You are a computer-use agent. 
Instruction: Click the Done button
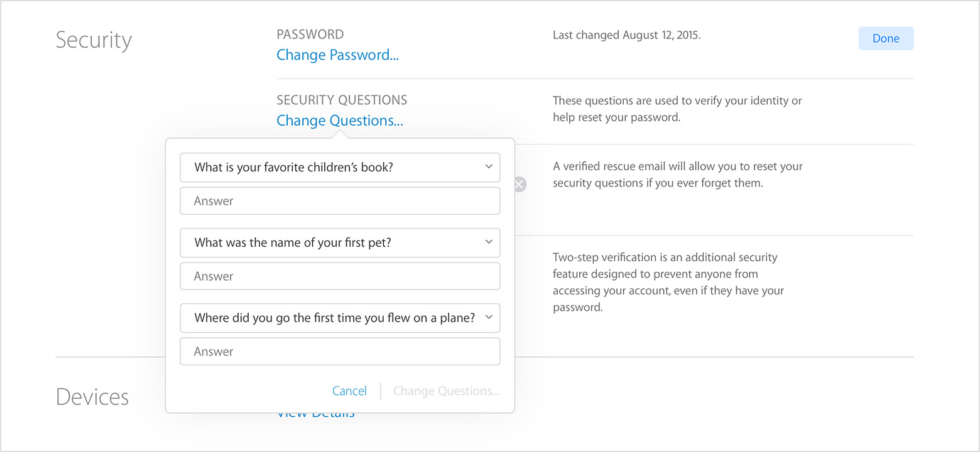coord(886,38)
